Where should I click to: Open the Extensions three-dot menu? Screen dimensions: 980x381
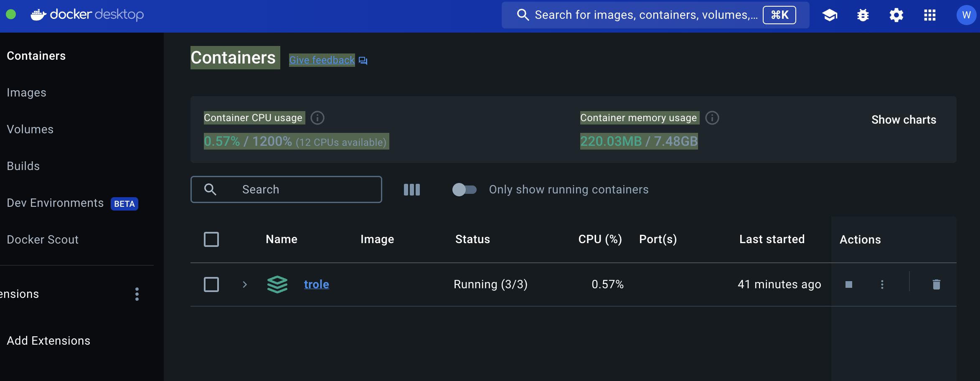click(x=137, y=294)
